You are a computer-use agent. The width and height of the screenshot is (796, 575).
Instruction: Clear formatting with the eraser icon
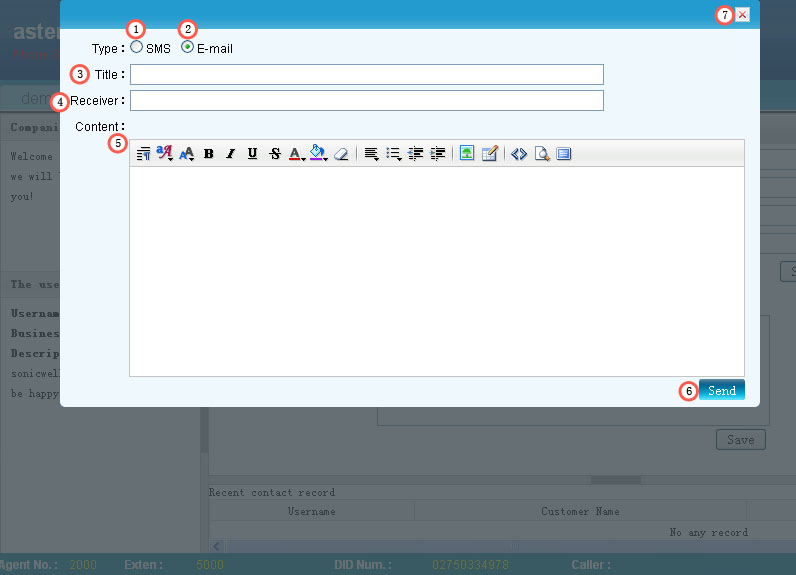[341, 153]
